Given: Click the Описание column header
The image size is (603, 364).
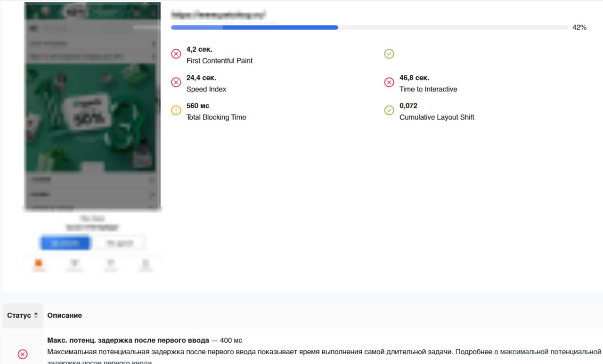Looking at the screenshot, I should (x=65, y=315).
